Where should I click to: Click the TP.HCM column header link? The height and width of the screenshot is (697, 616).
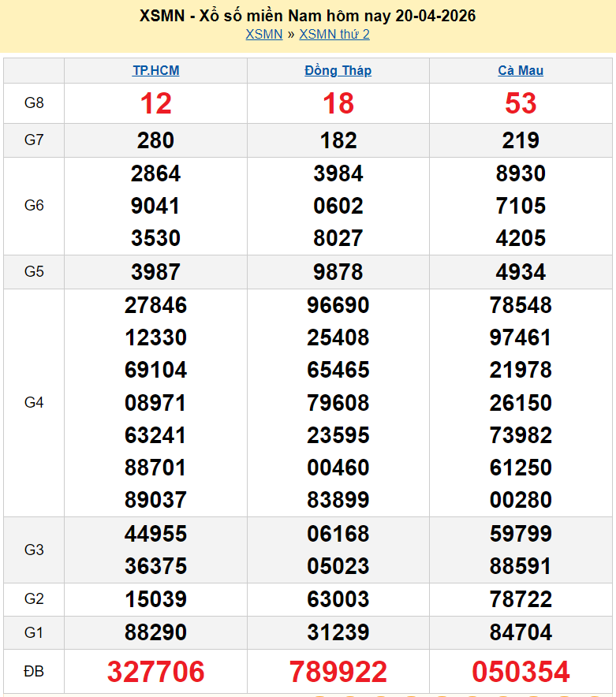click(x=155, y=70)
